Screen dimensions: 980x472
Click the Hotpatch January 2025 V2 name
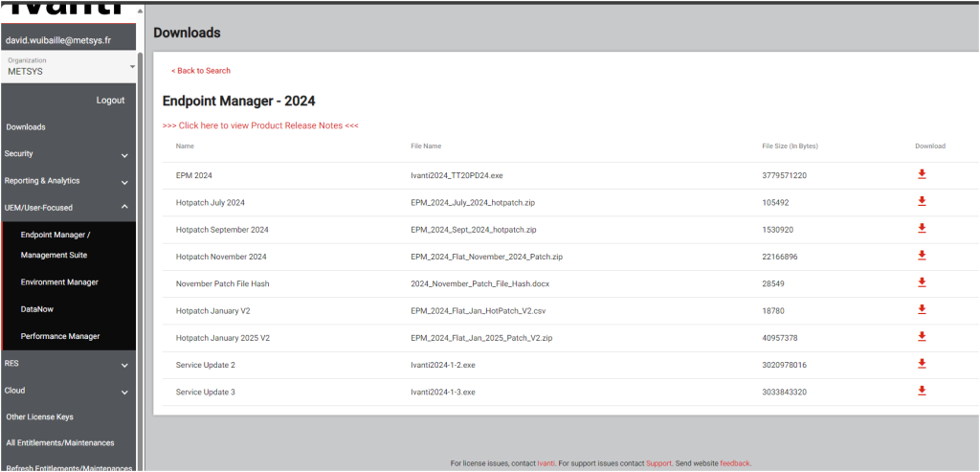pos(222,338)
